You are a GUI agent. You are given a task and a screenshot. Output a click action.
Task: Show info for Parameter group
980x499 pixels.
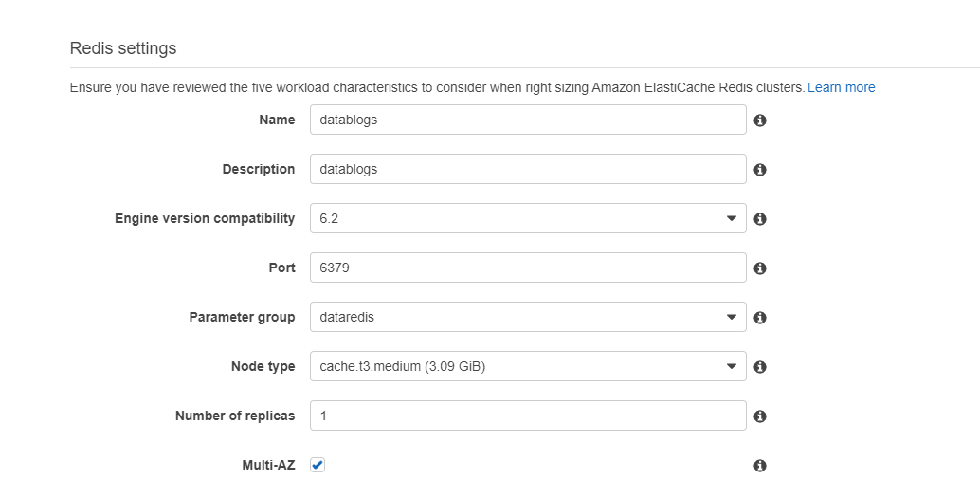(760, 318)
